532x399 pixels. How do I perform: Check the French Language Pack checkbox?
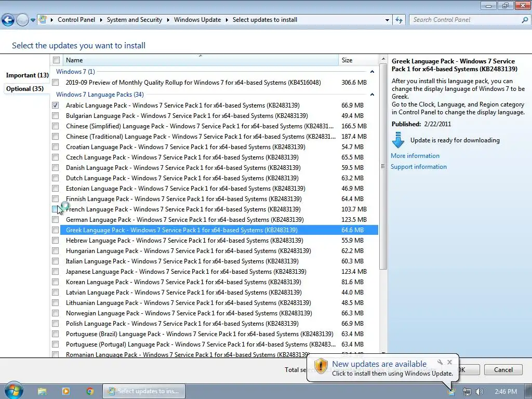pos(55,209)
